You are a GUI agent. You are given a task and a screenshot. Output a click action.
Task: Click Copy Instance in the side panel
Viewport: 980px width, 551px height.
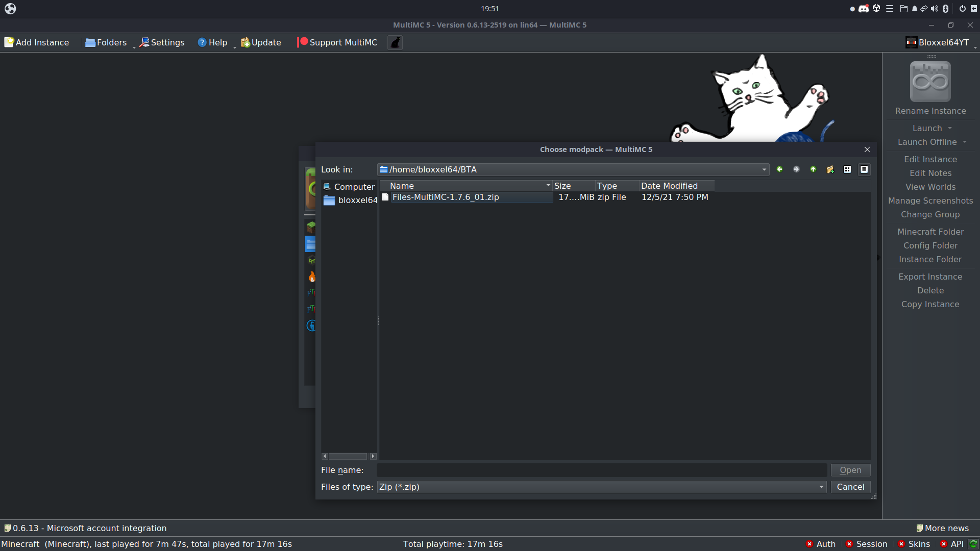pos(930,305)
